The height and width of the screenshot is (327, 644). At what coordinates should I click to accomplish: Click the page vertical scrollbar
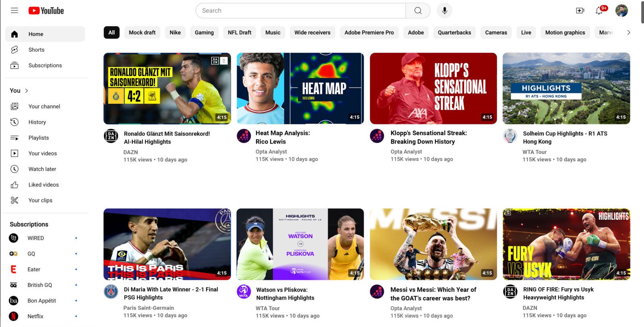(642, 12)
